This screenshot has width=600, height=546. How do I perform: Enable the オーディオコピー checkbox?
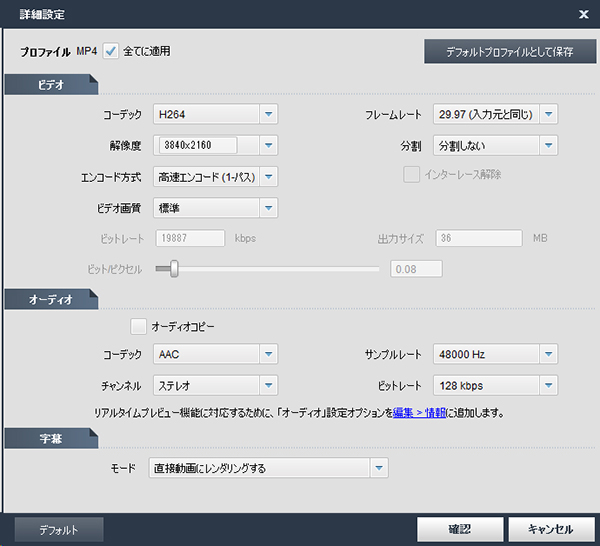point(139,326)
